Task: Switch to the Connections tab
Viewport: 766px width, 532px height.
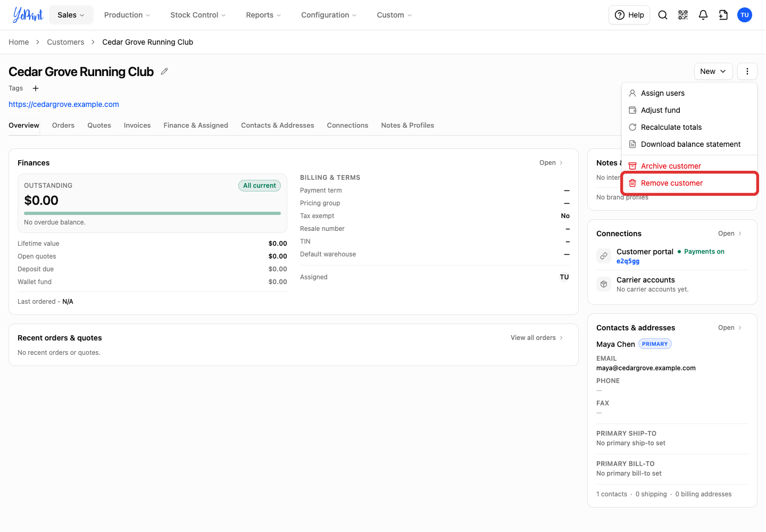Action: [x=347, y=126]
